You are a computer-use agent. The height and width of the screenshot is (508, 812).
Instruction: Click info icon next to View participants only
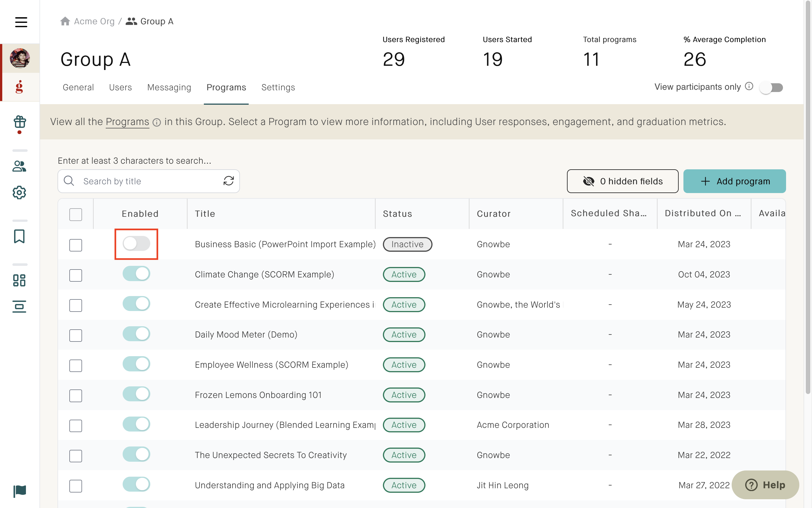point(749,86)
